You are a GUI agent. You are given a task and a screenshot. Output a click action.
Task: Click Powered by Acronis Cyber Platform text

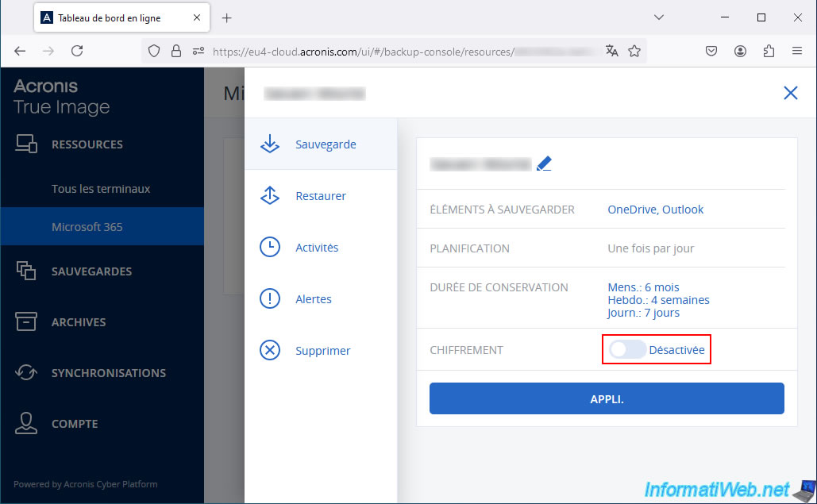(86, 484)
